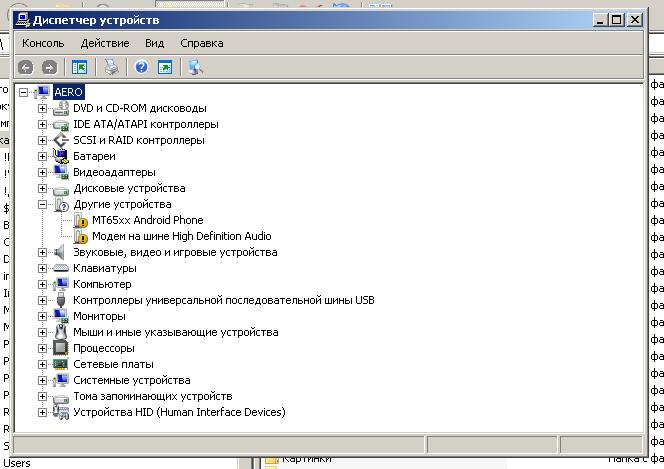Viewport: 664px width, 469px height.
Task: Open the Консоль menu
Action: 43,43
